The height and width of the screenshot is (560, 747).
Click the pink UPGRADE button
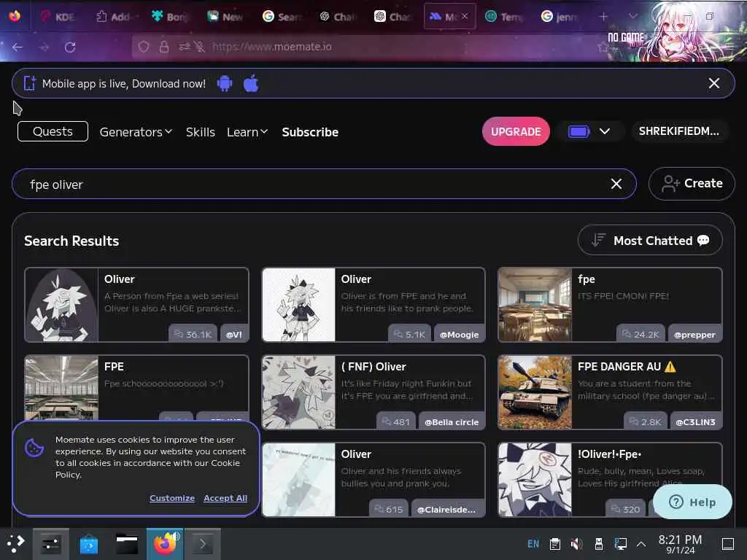coord(516,131)
